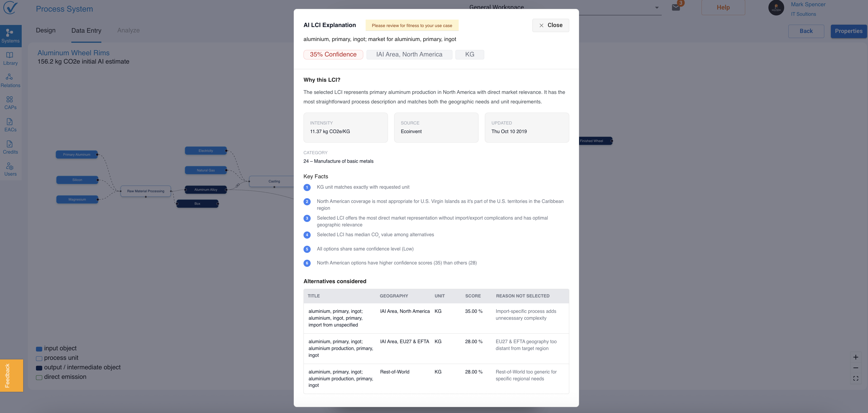
Task: Toggle the direct emission legend box
Action: coord(39,377)
